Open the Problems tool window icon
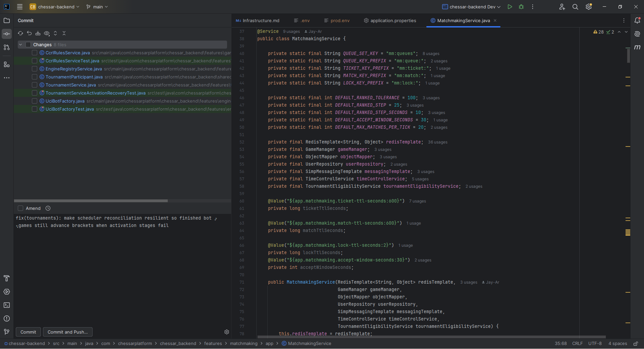 point(7,318)
